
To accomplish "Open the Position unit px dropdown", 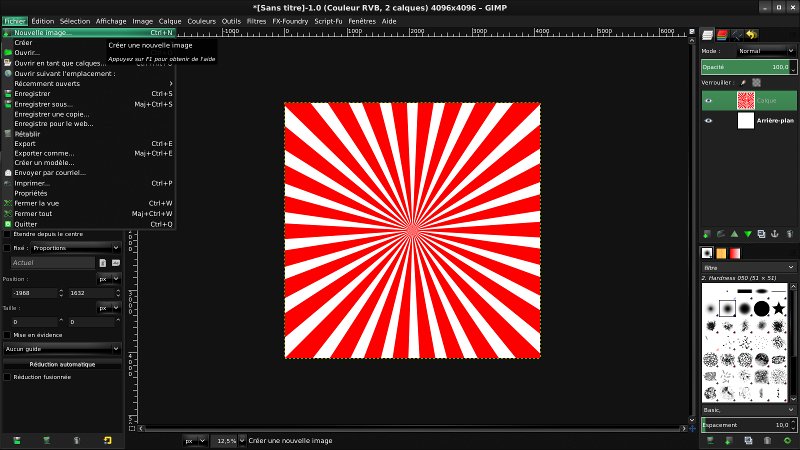I will 109,279.
